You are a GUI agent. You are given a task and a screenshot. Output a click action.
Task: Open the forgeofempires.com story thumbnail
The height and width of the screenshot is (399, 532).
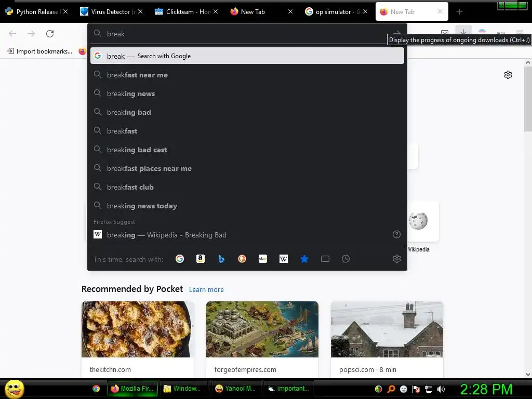pyautogui.click(x=262, y=329)
